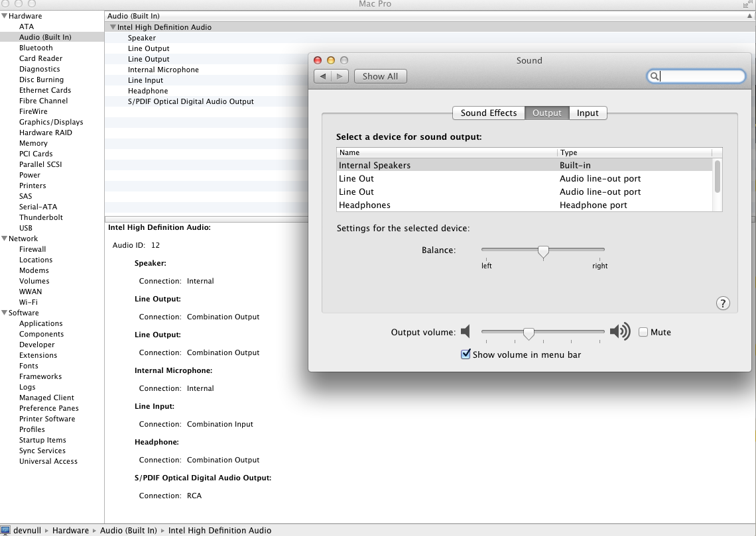Adjust the Balance slider thumb
The width and height of the screenshot is (756, 536).
point(543,252)
